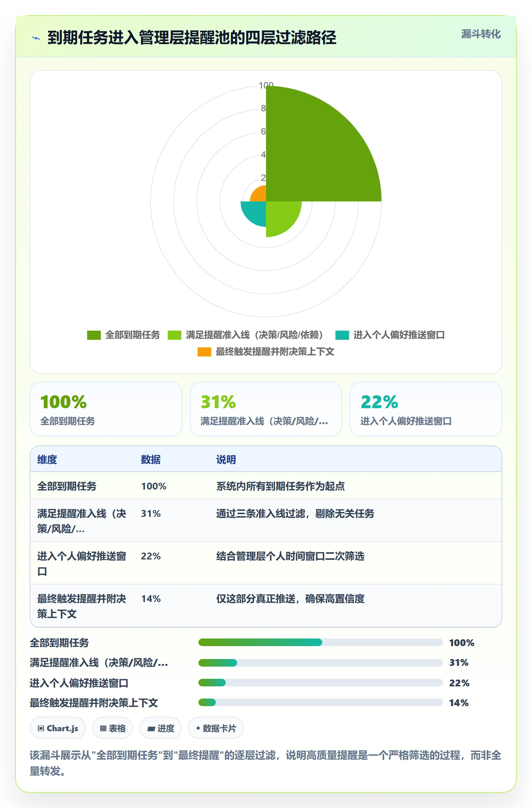532x808 pixels.
Task: Click the 数据 column header
Action: (151, 459)
